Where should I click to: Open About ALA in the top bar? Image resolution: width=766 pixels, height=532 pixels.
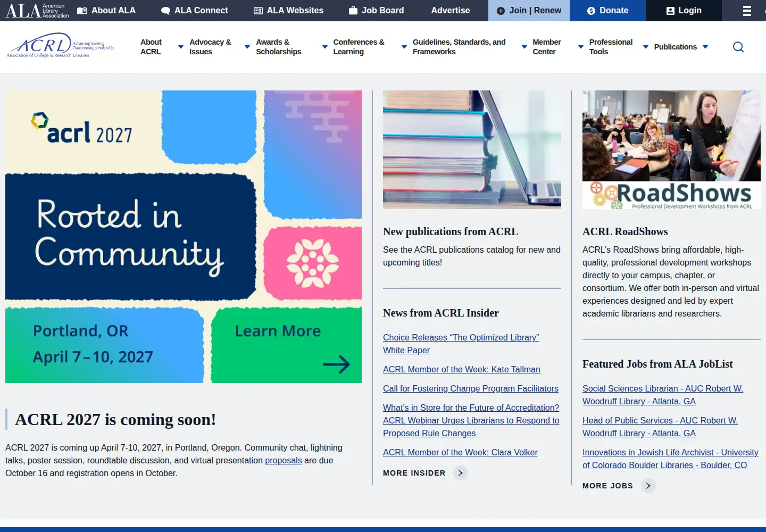tap(106, 11)
